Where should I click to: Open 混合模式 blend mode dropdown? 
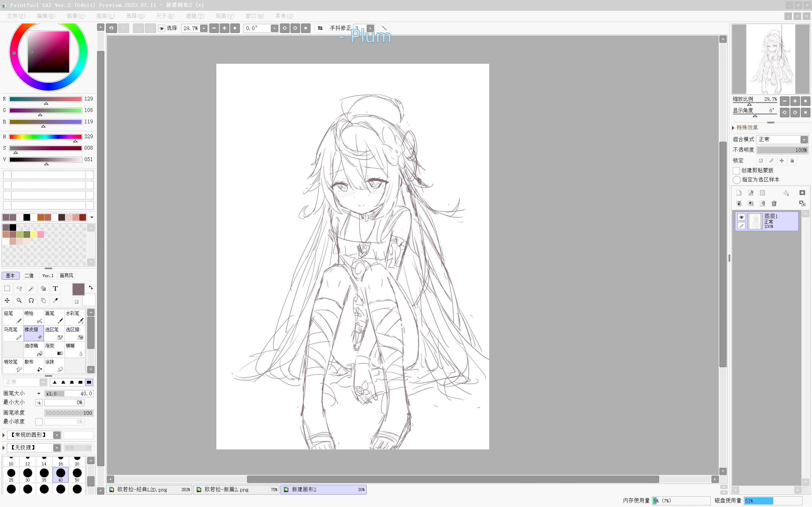804,140
